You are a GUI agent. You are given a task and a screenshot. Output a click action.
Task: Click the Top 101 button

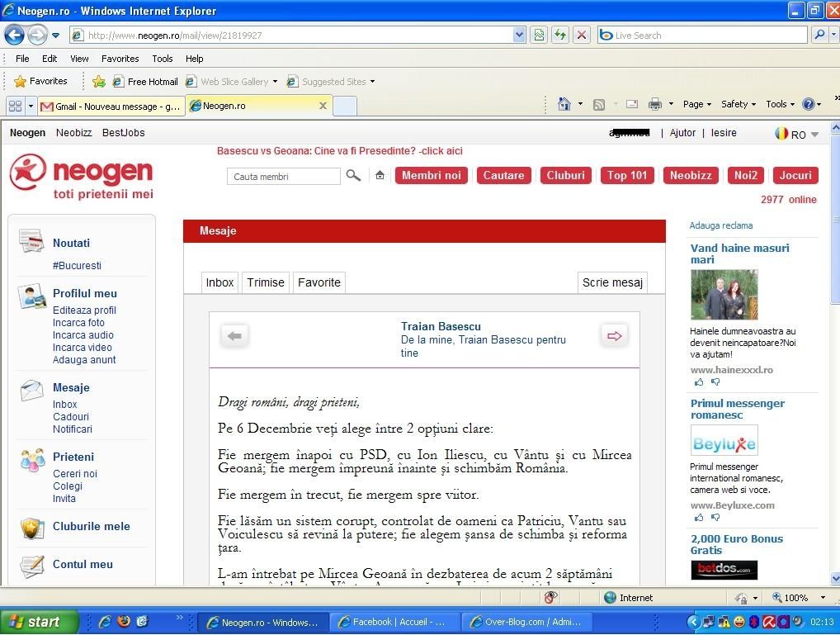pos(627,175)
